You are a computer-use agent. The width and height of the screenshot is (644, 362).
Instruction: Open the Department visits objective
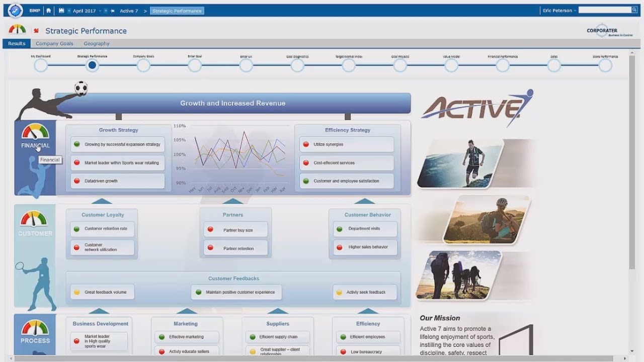365,229
